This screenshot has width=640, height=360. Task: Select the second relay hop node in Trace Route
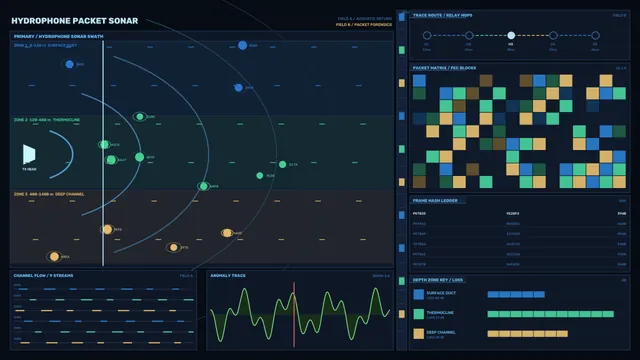[469, 36]
